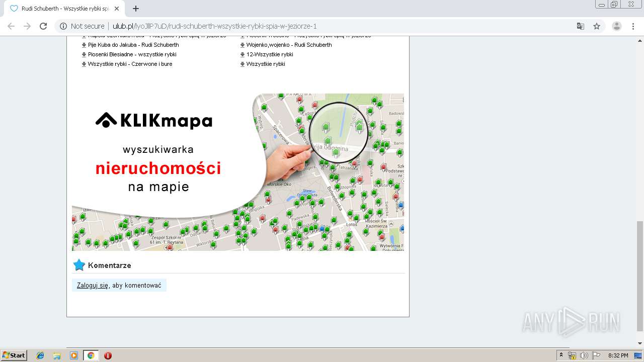Click download icon beside Czerwone i bure
Viewport: 644px width, 362px height.
[x=84, y=64]
